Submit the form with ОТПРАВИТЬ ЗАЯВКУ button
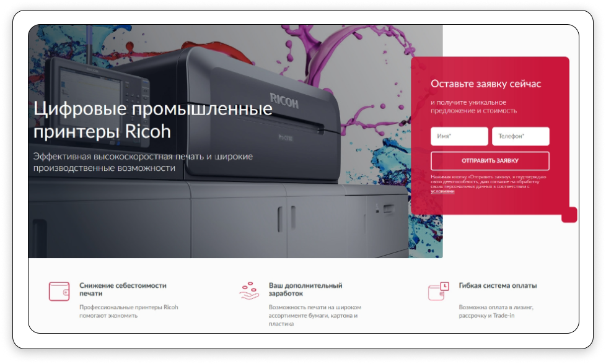Image resolution: width=606 pixels, height=364 pixels. pyautogui.click(x=490, y=160)
